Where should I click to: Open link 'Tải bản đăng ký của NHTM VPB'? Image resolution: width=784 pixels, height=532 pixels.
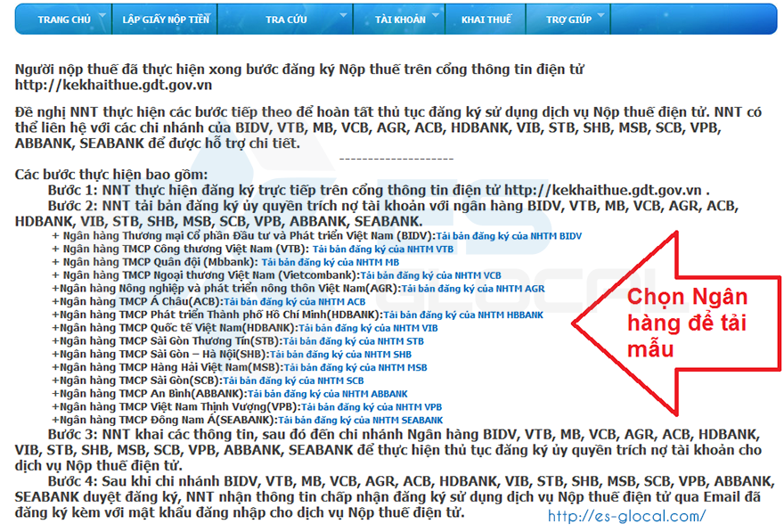371,407
